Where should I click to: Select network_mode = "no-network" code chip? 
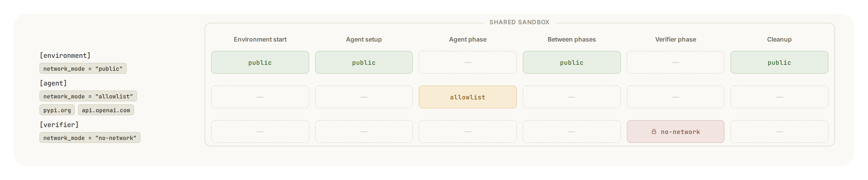pos(90,138)
